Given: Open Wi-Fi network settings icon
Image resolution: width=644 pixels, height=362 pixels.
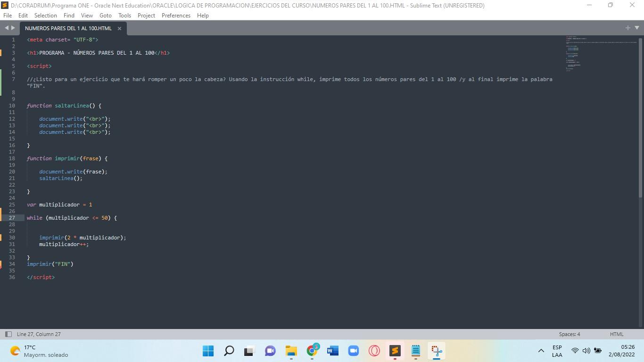Looking at the screenshot, I should pyautogui.click(x=575, y=351).
